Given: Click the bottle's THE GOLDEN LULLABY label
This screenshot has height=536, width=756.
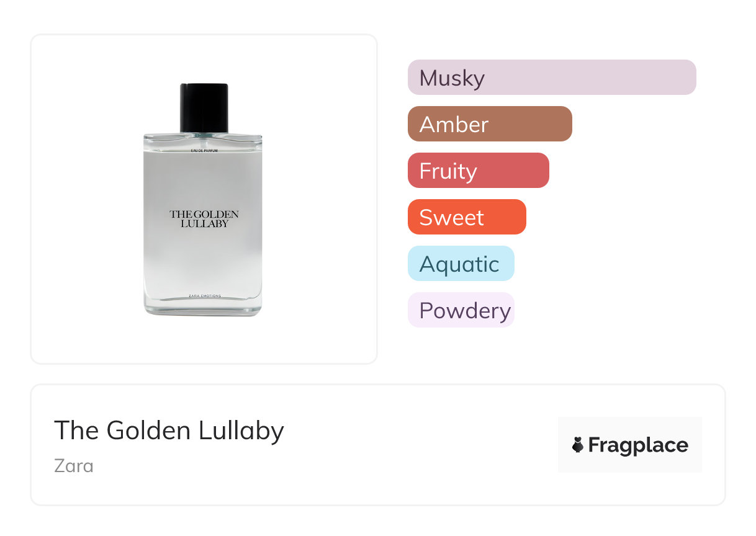Looking at the screenshot, I should point(204,218).
